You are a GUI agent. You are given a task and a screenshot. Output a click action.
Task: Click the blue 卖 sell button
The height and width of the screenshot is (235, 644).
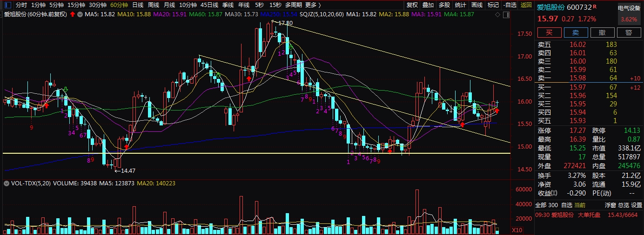click(x=576, y=33)
